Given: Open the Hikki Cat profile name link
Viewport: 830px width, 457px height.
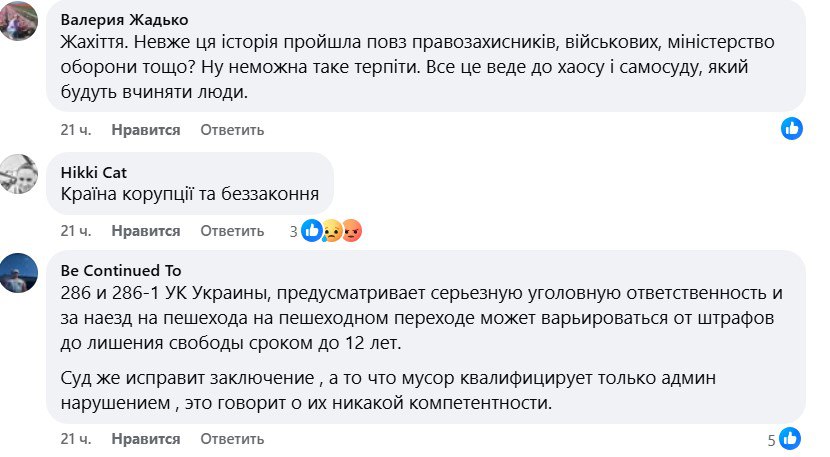Looking at the screenshot, I should [94, 172].
